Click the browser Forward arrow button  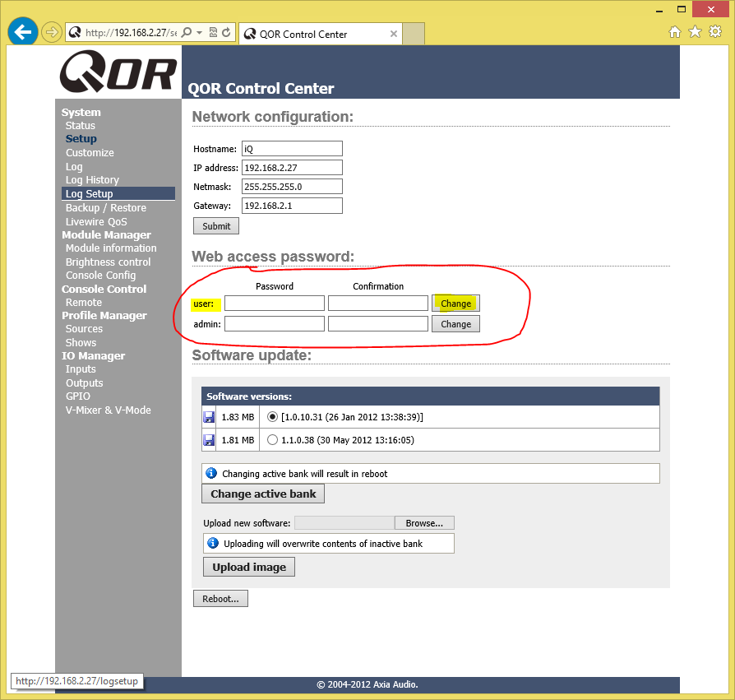pyautogui.click(x=51, y=32)
